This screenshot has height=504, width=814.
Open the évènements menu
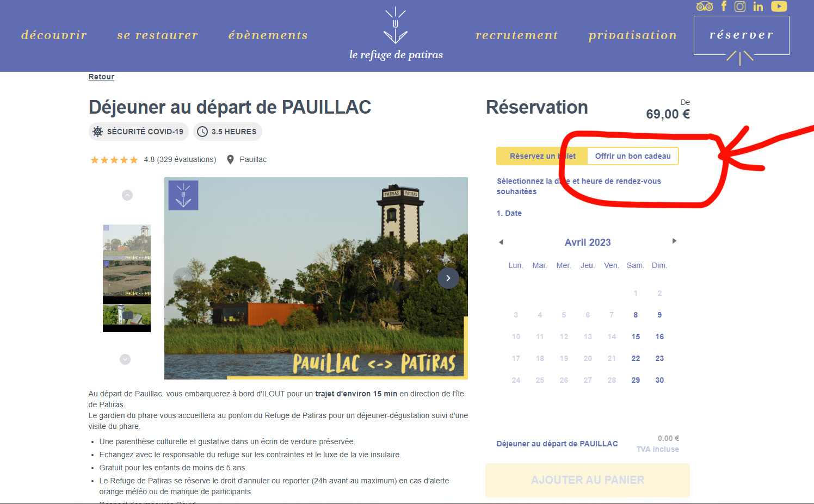click(268, 35)
